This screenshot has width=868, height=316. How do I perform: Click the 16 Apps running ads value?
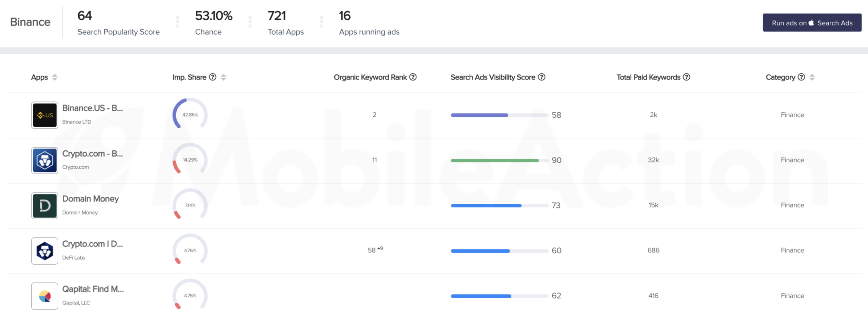tap(344, 16)
